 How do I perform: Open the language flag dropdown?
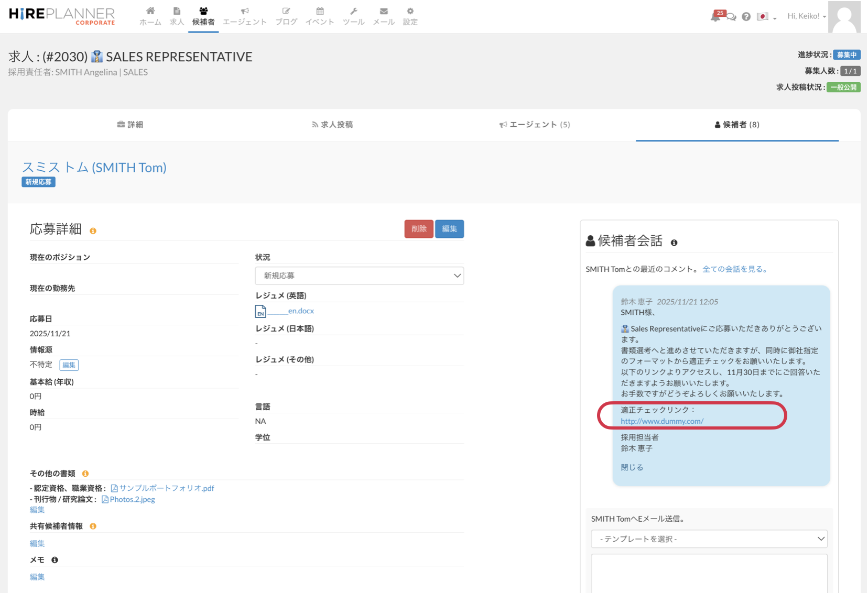point(766,17)
